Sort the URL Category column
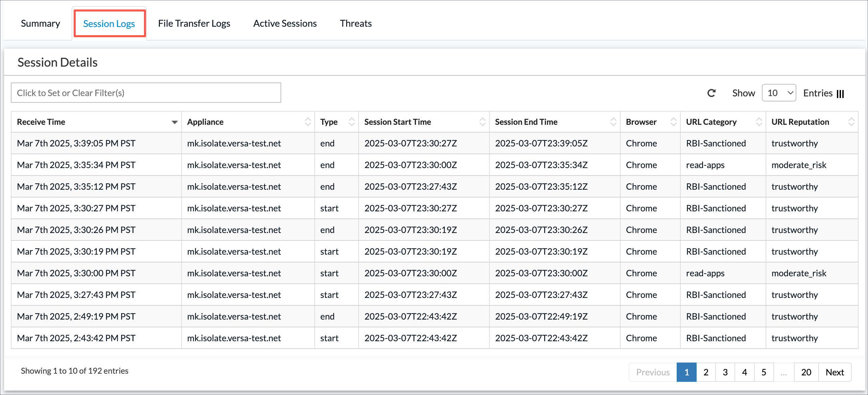 [759, 122]
